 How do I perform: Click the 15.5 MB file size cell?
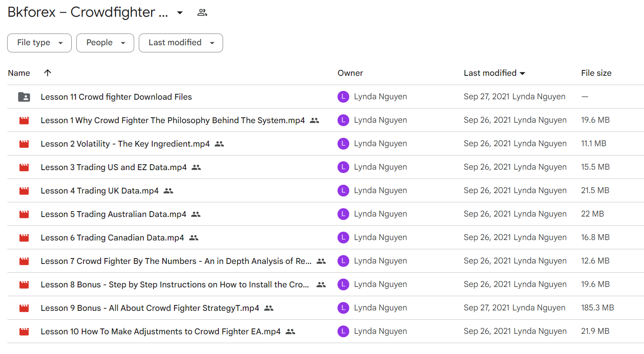click(595, 167)
